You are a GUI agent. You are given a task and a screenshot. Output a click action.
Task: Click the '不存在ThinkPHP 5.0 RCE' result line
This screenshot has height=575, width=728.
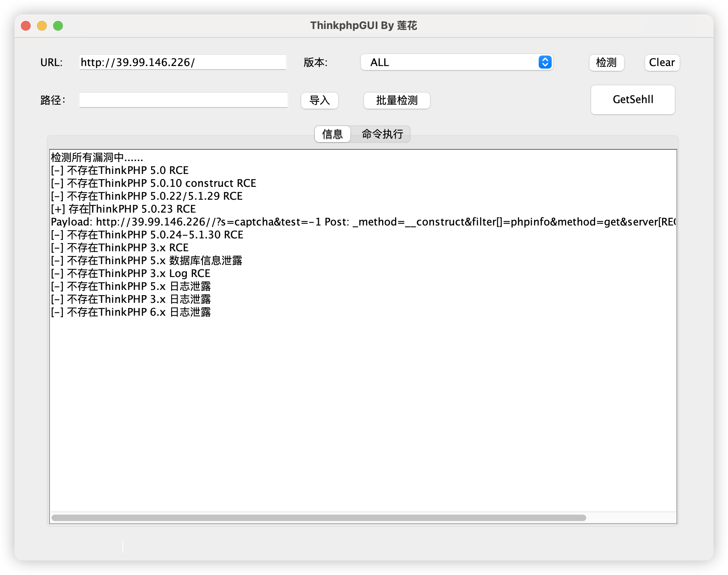click(x=120, y=170)
